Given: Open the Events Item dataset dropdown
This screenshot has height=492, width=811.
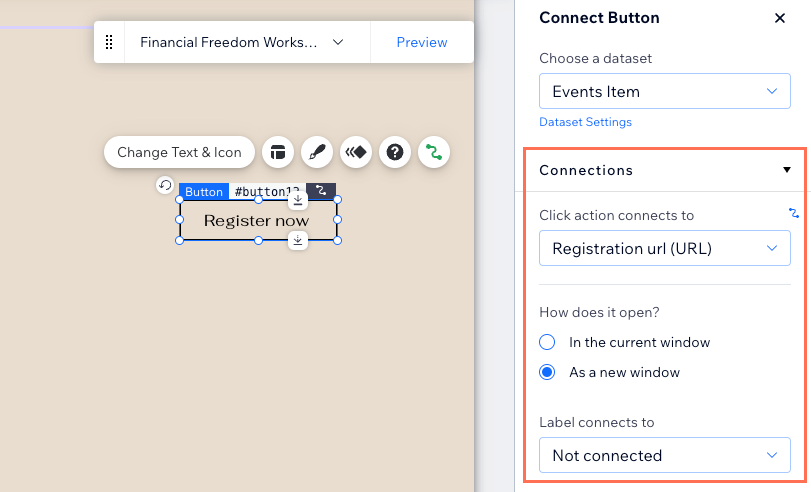Looking at the screenshot, I should pos(665,91).
